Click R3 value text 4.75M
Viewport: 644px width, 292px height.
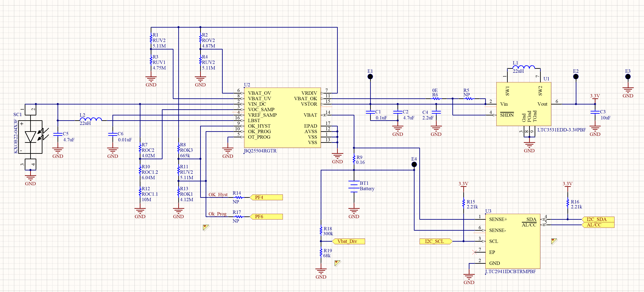pyautogui.click(x=159, y=68)
